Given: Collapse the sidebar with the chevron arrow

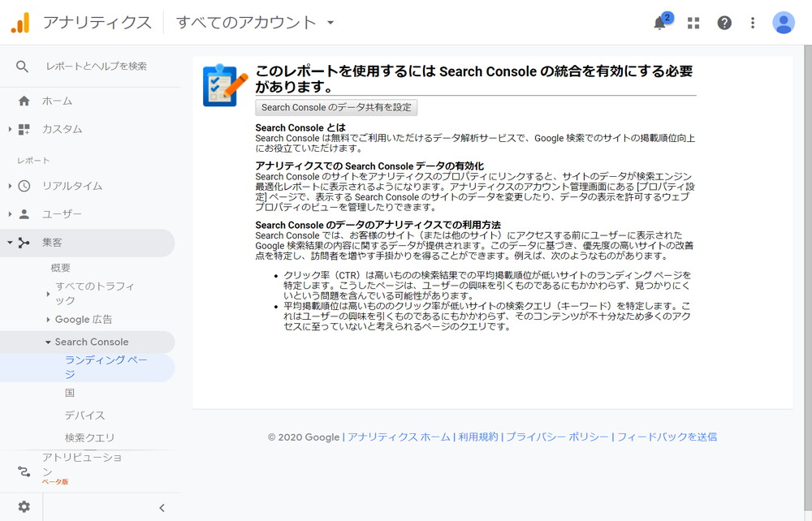Looking at the screenshot, I should (x=162, y=507).
